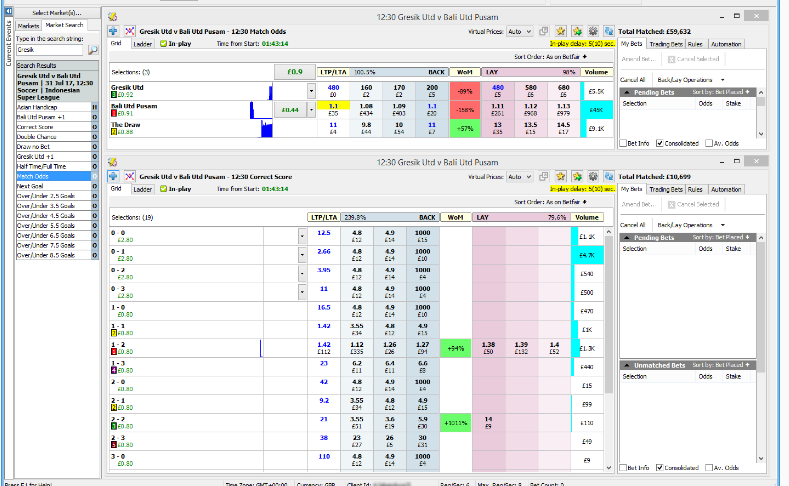This screenshot has width=789, height=486.
Task: Click Cancel All in Match Odds bets panel
Action: tap(632, 80)
